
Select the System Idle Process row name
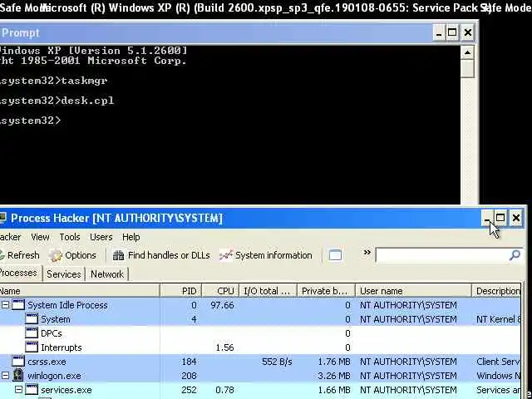coord(67,305)
